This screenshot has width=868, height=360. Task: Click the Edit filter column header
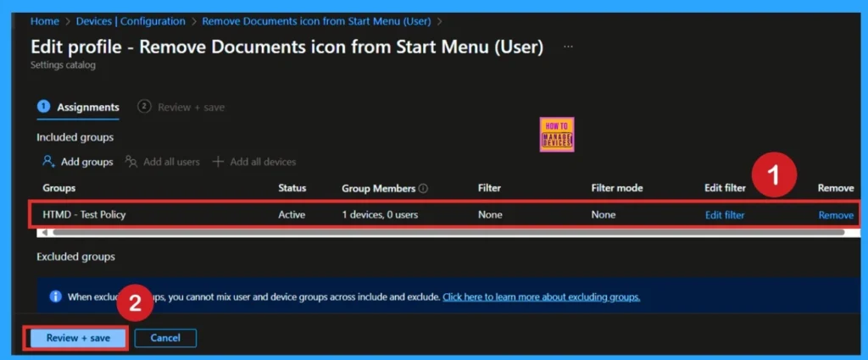[726, 188]
